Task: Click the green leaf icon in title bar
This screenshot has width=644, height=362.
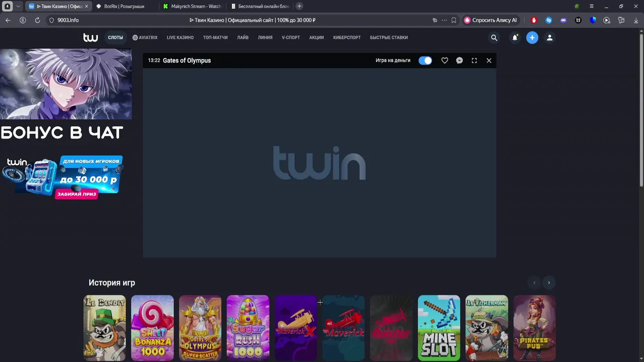Action: [577, 6]
